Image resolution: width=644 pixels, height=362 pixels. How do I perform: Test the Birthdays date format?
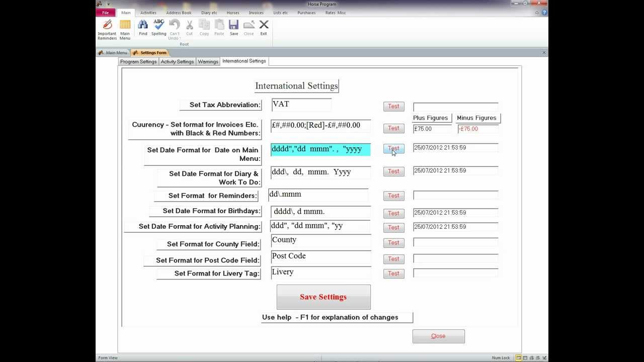[x=393, y=213]
